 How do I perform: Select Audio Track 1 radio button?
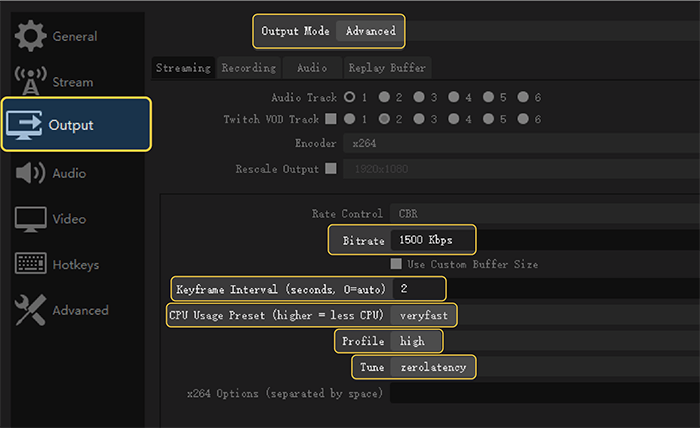click(x=350, y=98)
